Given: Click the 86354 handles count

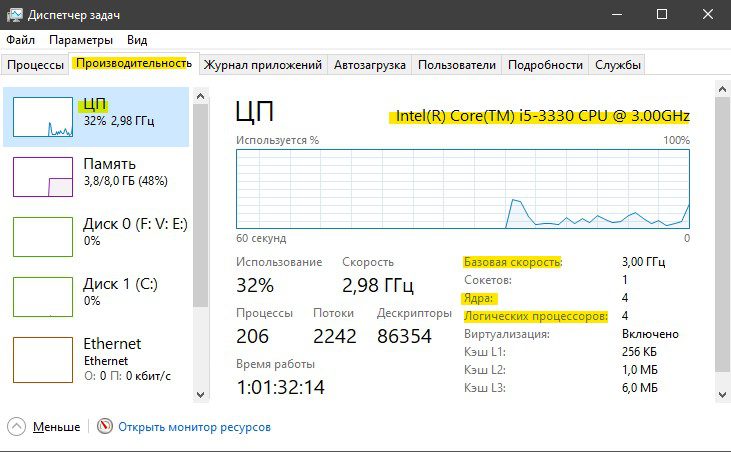Looking at the screenshot, I should (405, 336).
